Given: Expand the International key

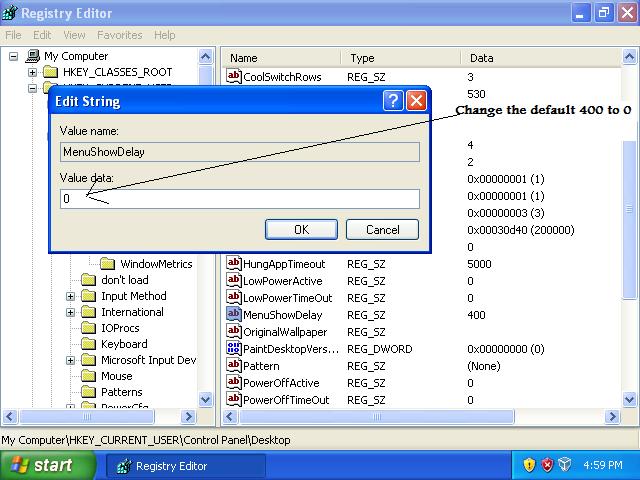Looking at the screenshot, I should click(x=71, y=313).
